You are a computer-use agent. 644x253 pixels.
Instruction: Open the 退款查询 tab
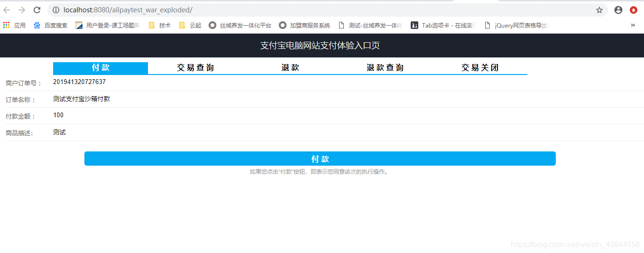coord(385,68)
